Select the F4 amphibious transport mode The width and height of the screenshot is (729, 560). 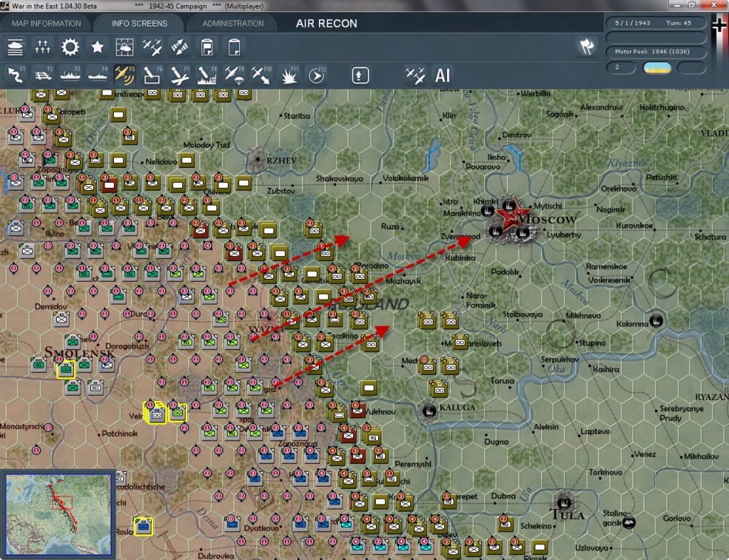(x=98, y=75)
